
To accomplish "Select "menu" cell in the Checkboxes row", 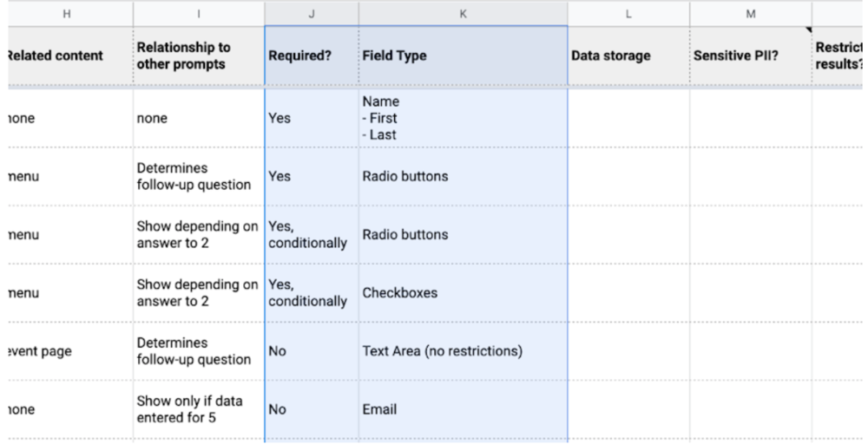I will point(70,292).
